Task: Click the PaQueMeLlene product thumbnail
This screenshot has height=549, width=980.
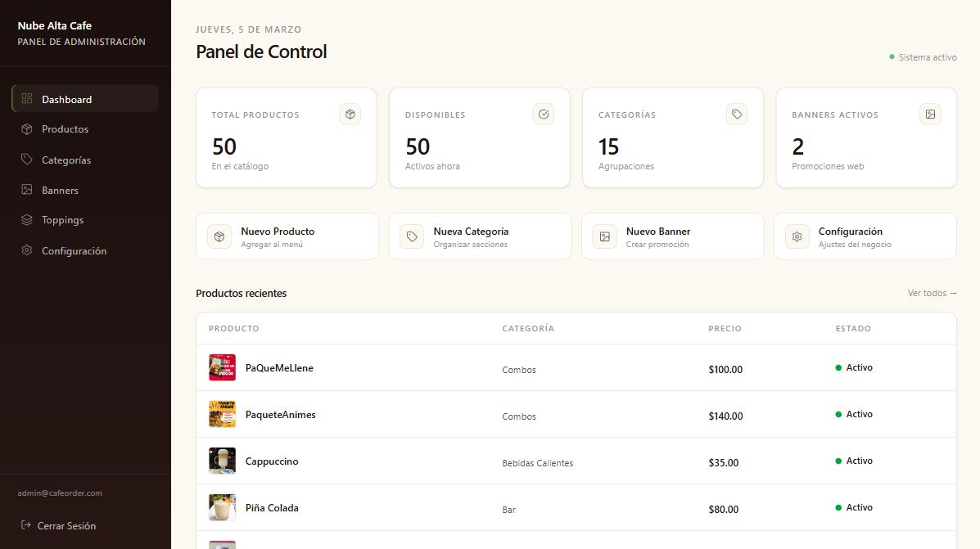Action: pos(222,367)
